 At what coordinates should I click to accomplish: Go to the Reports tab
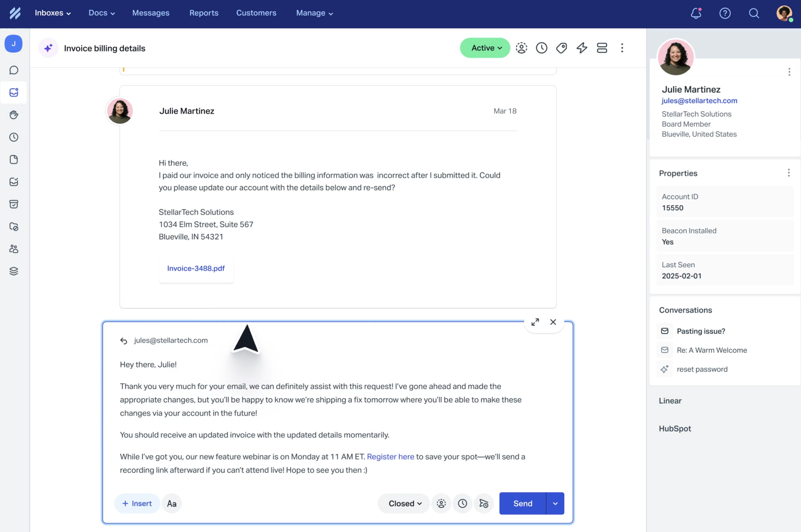pyautogui.click(x=204, y=13)
